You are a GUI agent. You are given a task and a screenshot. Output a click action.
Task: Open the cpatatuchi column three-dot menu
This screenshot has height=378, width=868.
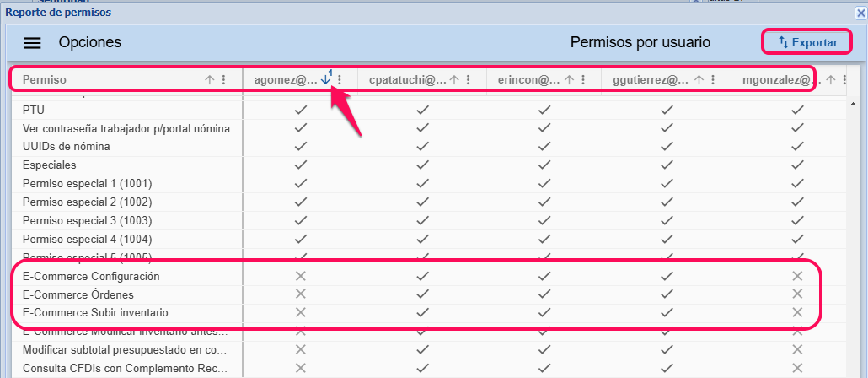point(468,80)
